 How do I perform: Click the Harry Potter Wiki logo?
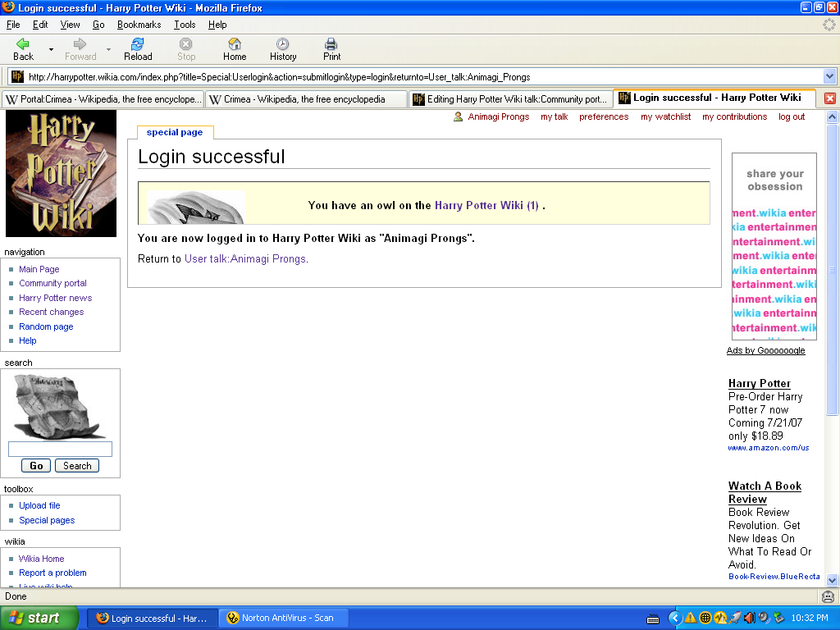[x=61, y=174]
